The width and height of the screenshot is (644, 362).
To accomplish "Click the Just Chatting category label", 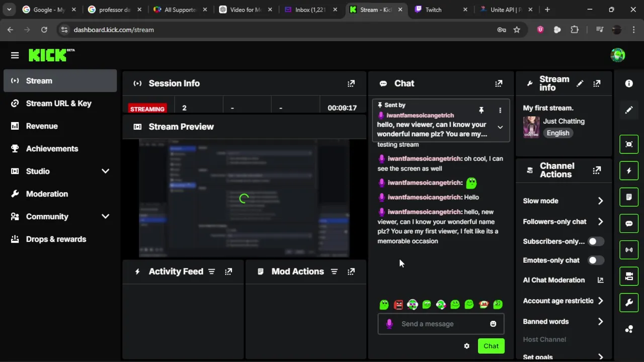I will pos(563,121).
